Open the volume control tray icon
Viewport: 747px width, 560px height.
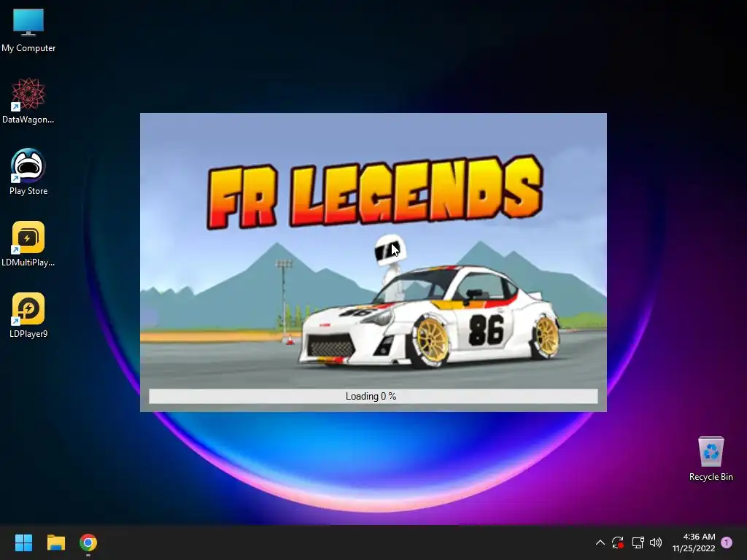pyautogui.click(x=656, y=542)
